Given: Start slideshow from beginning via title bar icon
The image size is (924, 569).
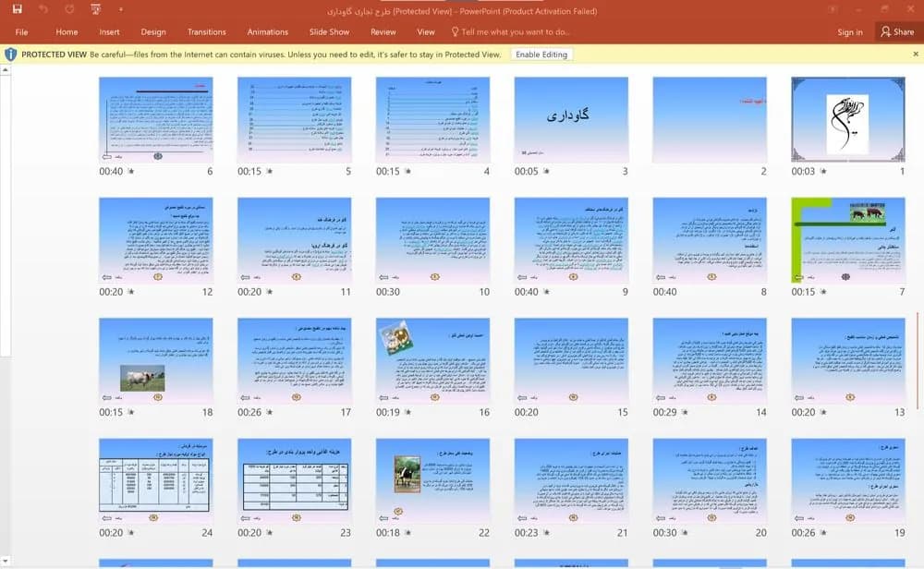Looking at the screenshot, I should 95,9.
